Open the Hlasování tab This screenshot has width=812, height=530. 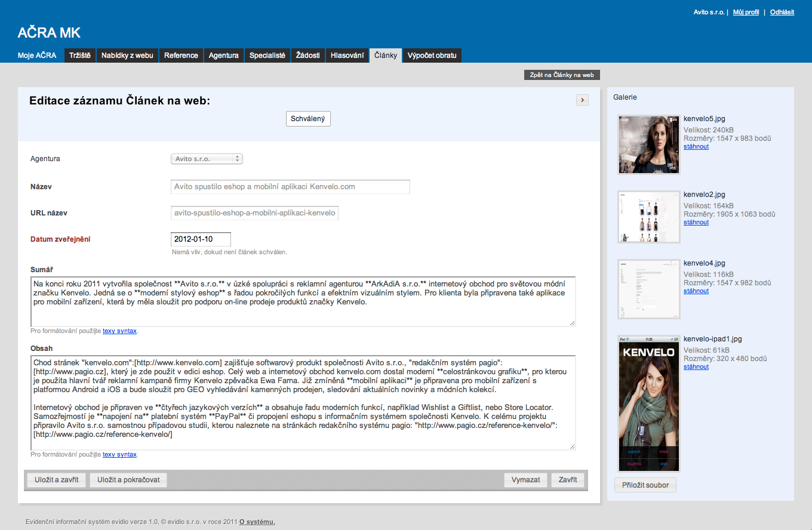coord(347,56)
